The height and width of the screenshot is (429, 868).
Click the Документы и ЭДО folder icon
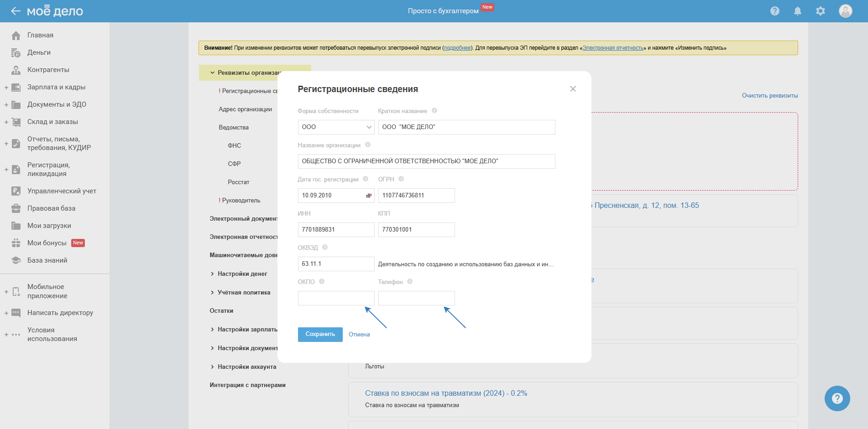tap(16, 104)
